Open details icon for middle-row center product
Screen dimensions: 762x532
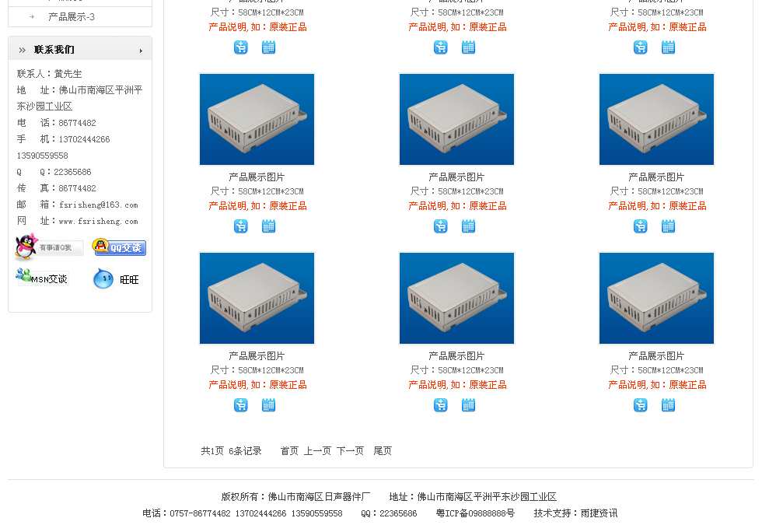(x=468, y=226)
